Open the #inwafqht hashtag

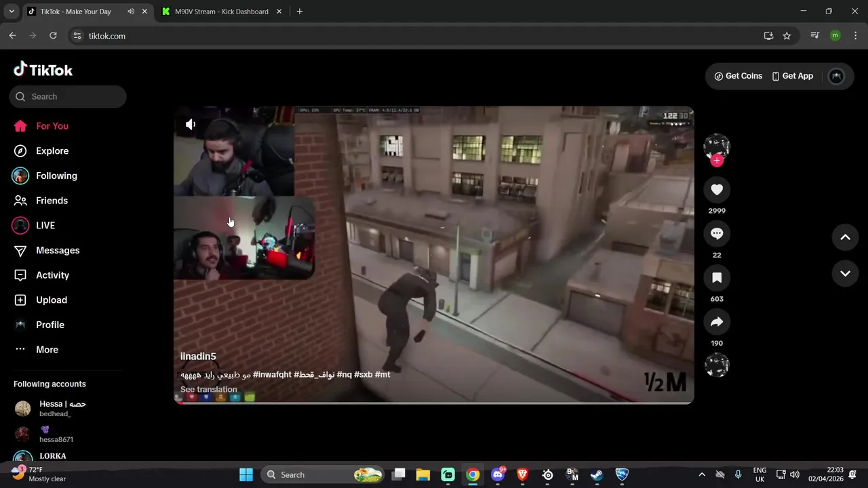[x=272, y=374]
